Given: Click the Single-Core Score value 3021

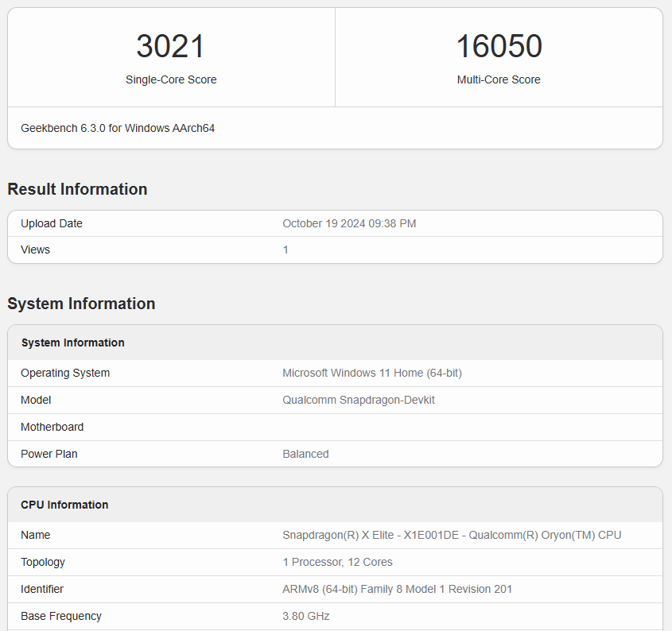Looking at the screenshot, I should pyautogui.click(x=170, y=45).
